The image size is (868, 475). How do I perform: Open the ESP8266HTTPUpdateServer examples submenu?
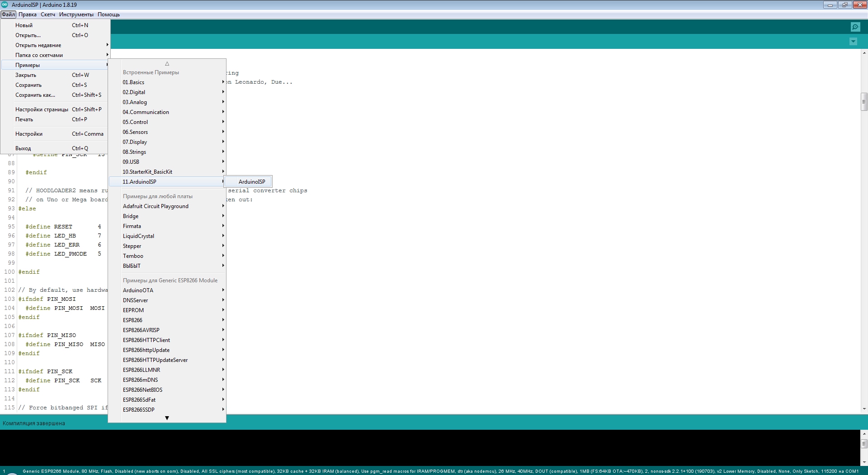(167, 360)
